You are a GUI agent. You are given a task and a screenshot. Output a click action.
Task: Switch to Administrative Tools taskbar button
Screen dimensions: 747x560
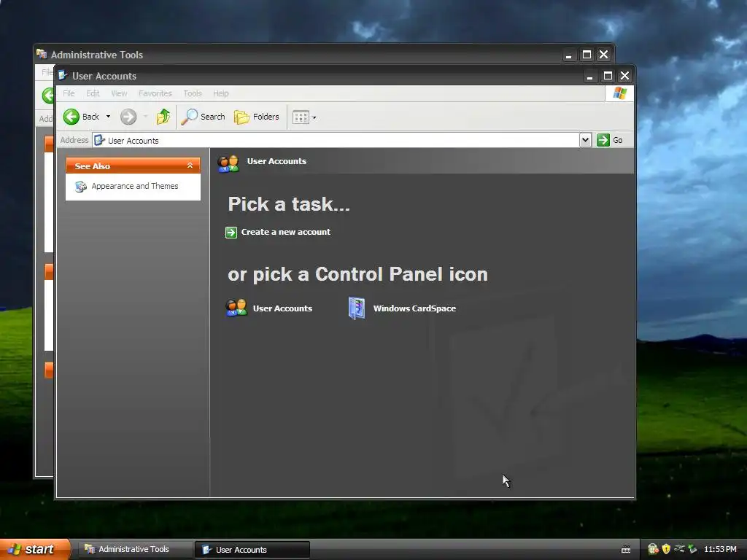[134, 550]
